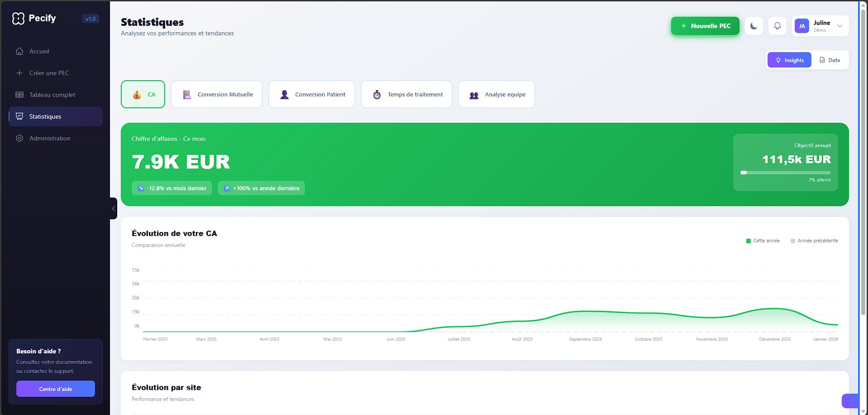Toggle dark mode with the moon button
Screen dimensions: 868x415
(753, 26)
